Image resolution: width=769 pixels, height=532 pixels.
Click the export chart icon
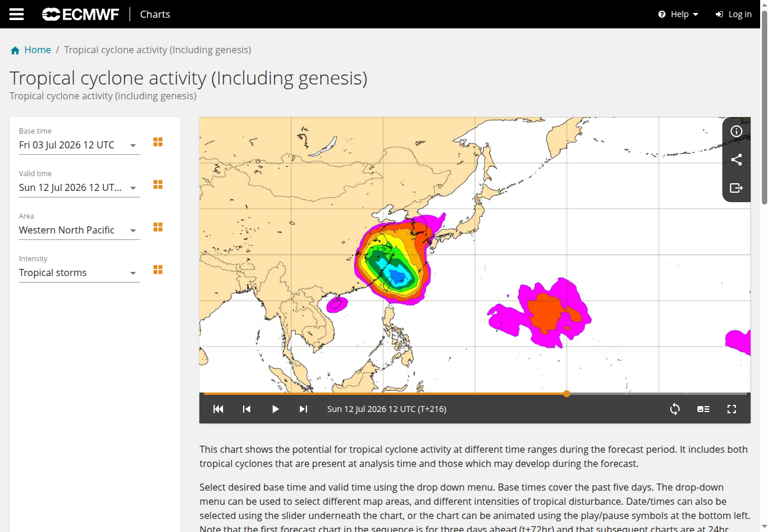tap(736, 188)
